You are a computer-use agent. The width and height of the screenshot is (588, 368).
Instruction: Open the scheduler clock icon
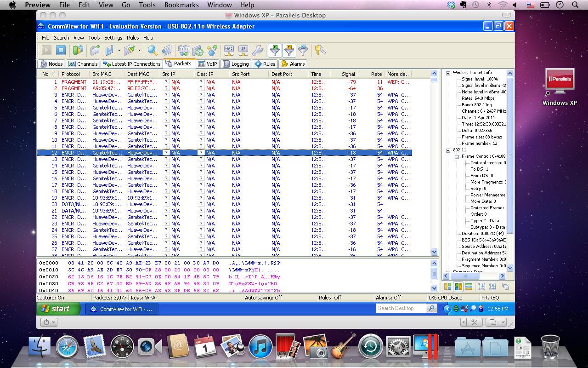198,50
